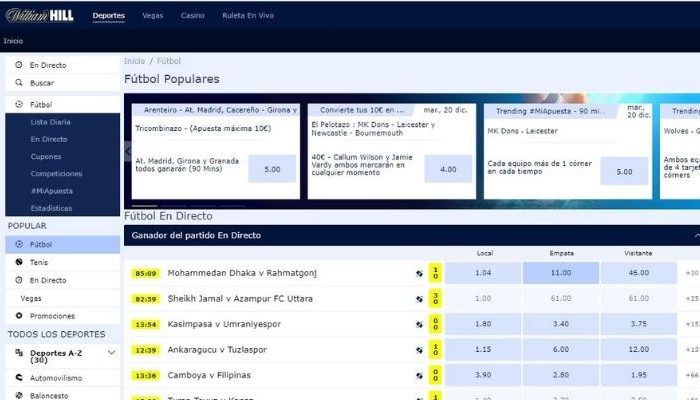The image size is (700, 400).
Task: Open Lista Diaria in sidebar
Action: [50, 122]
